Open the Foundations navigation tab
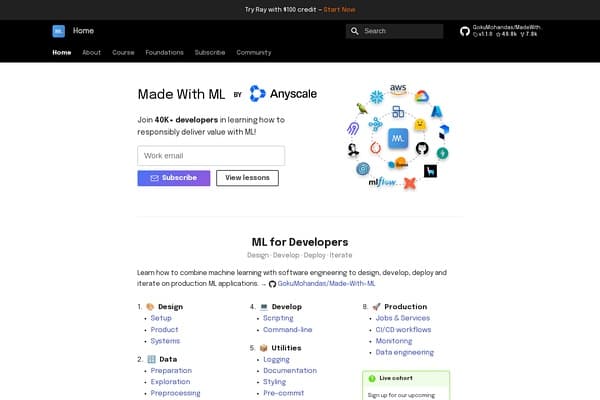 coord(165,52)
